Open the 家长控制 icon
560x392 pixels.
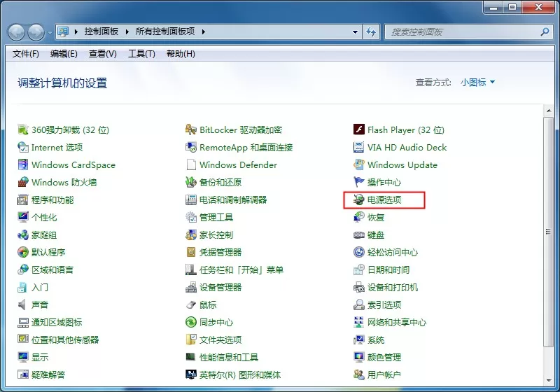191,234
